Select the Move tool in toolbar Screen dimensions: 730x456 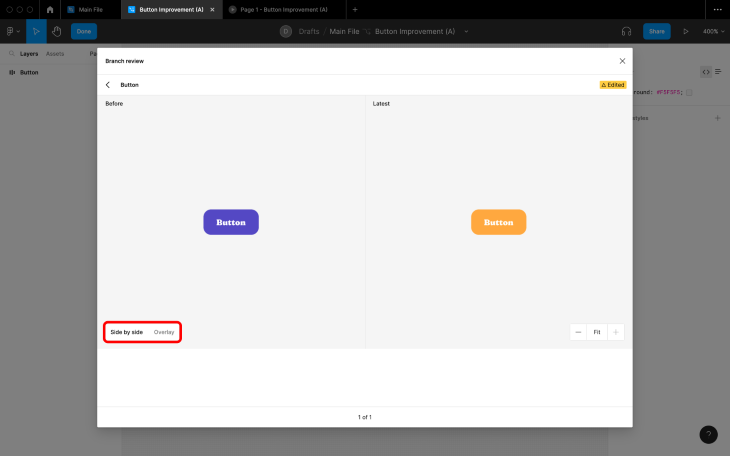36,31
